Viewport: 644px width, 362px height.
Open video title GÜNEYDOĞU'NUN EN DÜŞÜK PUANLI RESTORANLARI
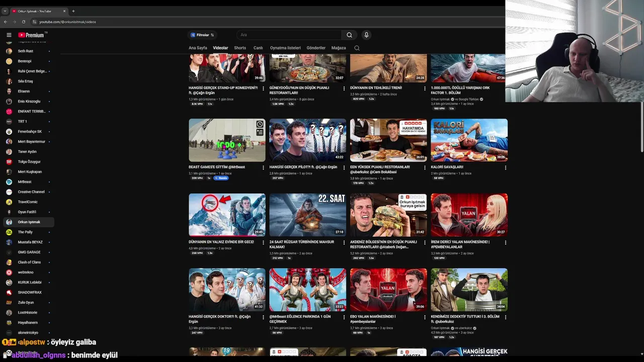[x=299, y=90]
